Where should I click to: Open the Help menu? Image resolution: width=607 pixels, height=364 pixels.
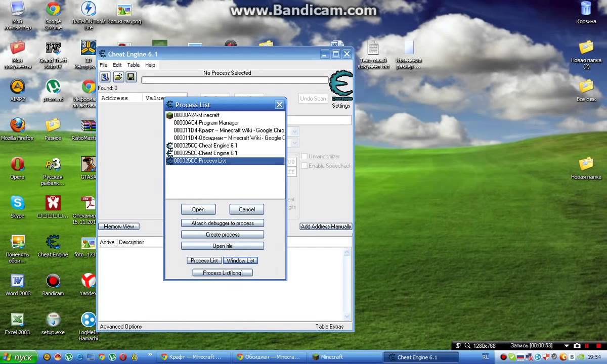click(x=150, y=65)
